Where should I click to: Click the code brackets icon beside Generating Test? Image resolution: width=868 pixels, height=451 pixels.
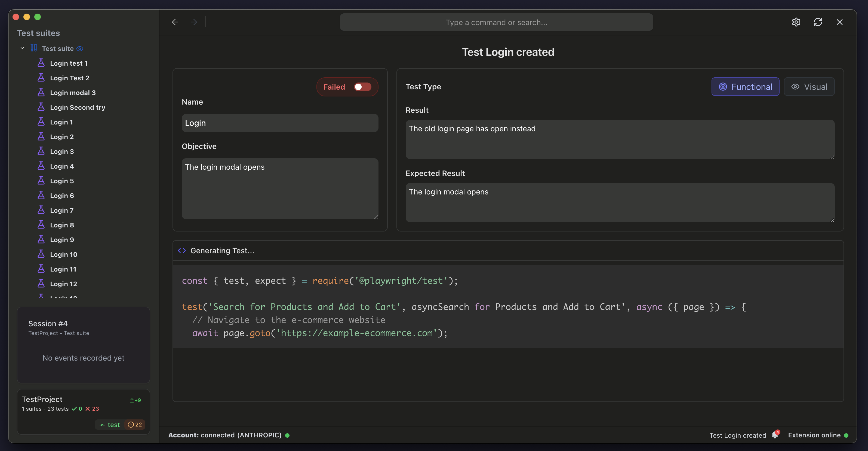(181, 250)
